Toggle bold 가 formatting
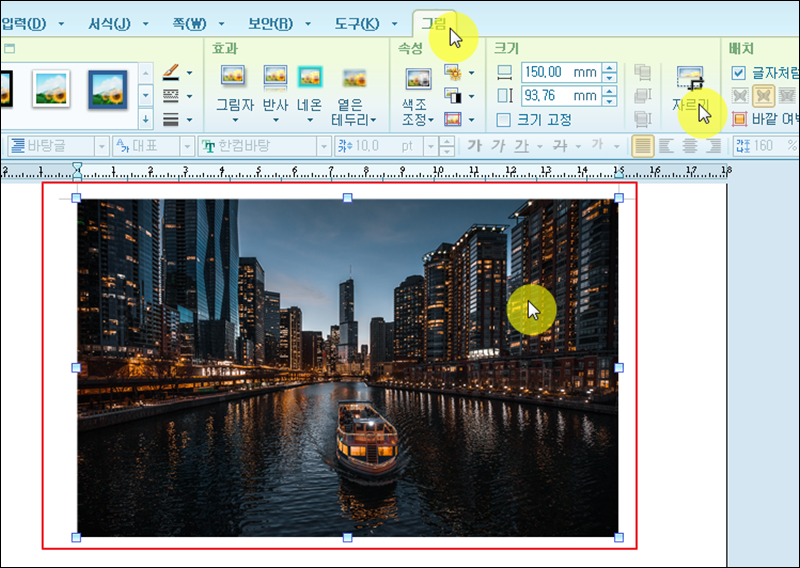The width and height of the screenshot is (800, 568). click(474, 146)
